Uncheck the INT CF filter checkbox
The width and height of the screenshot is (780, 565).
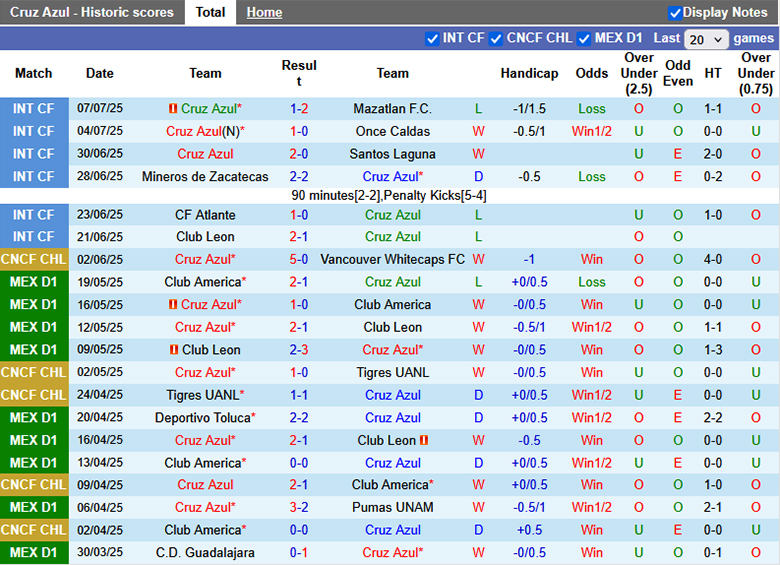(432, 39)
